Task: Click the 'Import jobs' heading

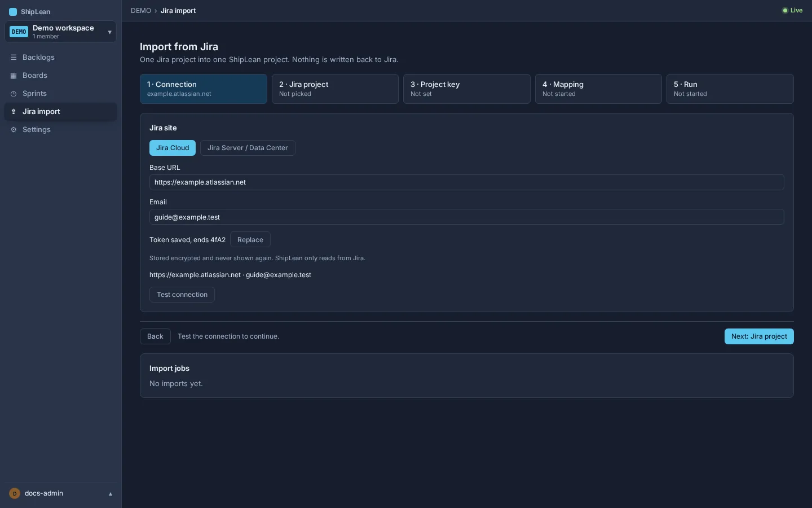Action: [169, 369]
